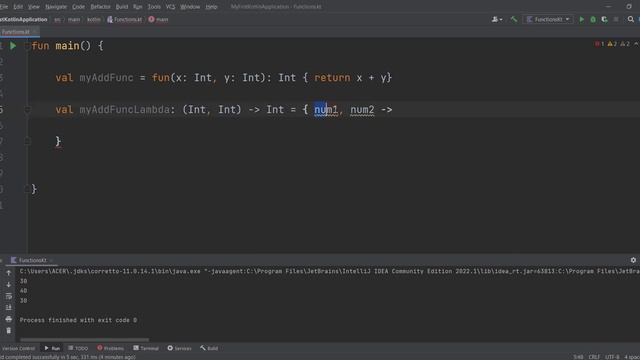Open Run panel settings gear
This screenshot has width=640, height=360.
click(633, 260)
